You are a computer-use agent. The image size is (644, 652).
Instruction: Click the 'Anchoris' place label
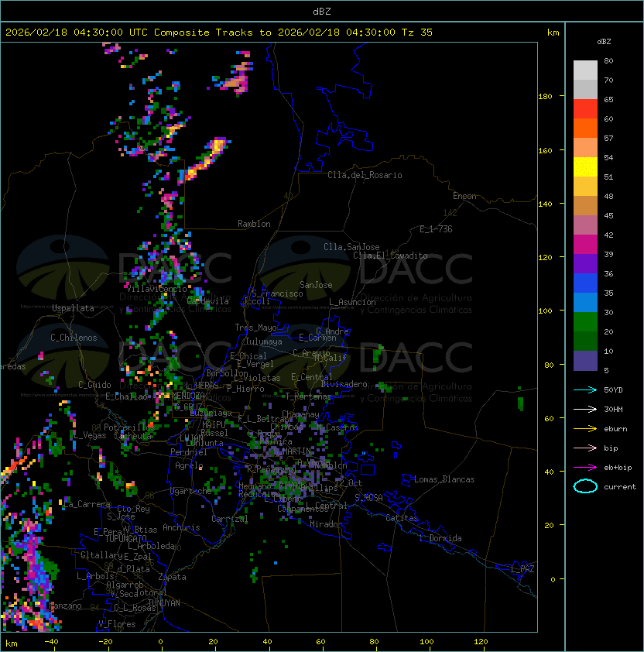click(181, 527)
